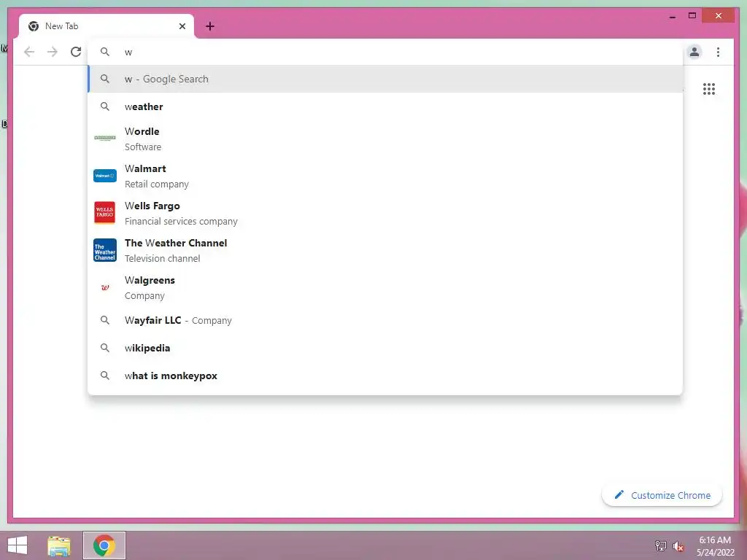Select the New Tab tab

[x=107, y=26]
